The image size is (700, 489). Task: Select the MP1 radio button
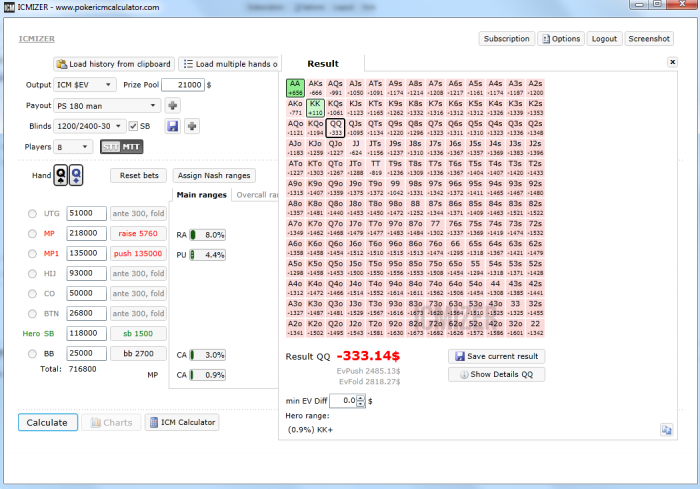32,254
